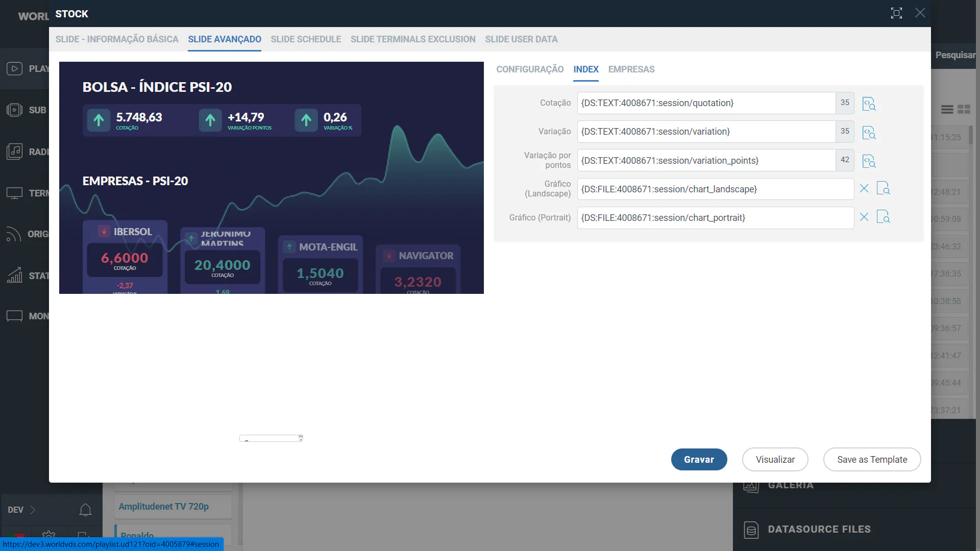
Task: Click the Gráfico (Portrait) input field
Action: point(716,217)
